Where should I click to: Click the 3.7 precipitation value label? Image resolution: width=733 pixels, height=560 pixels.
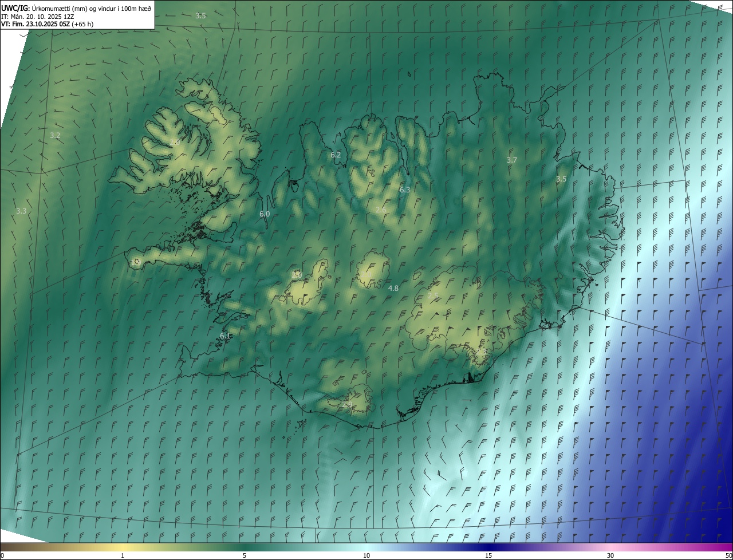point(512,160)
